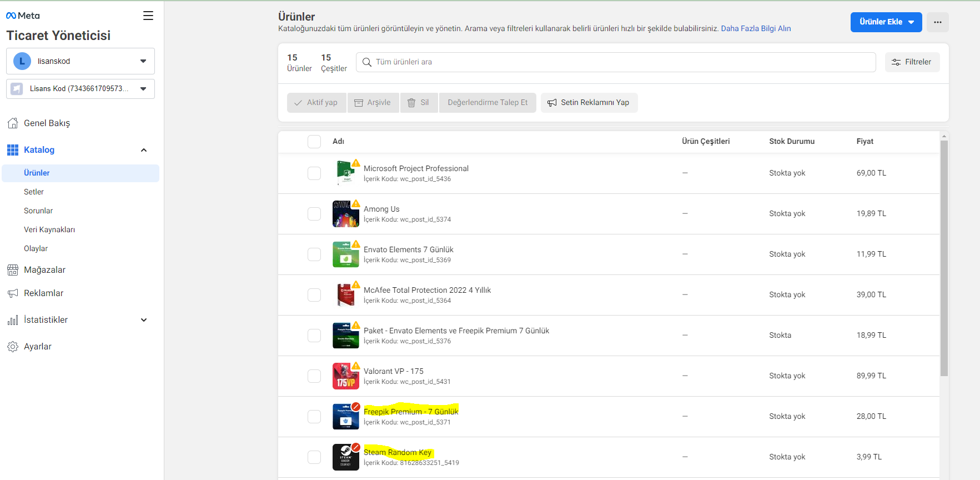The width and height of the screenshot is (980, 480).
Task: Open the Envato Elements 7 Günlük thumbnail
Action: point(346,254)
